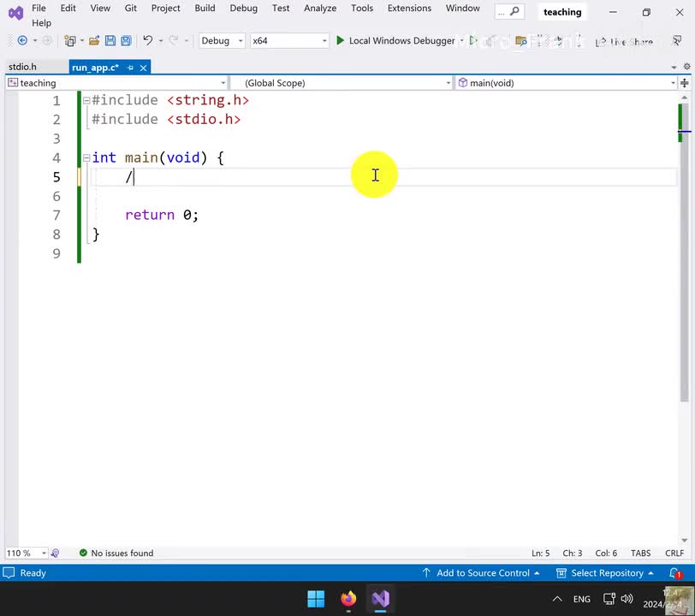Switch to the stdio.h tab
The image size is (695, 616).
pyautogui.click(x=22, y=67)
